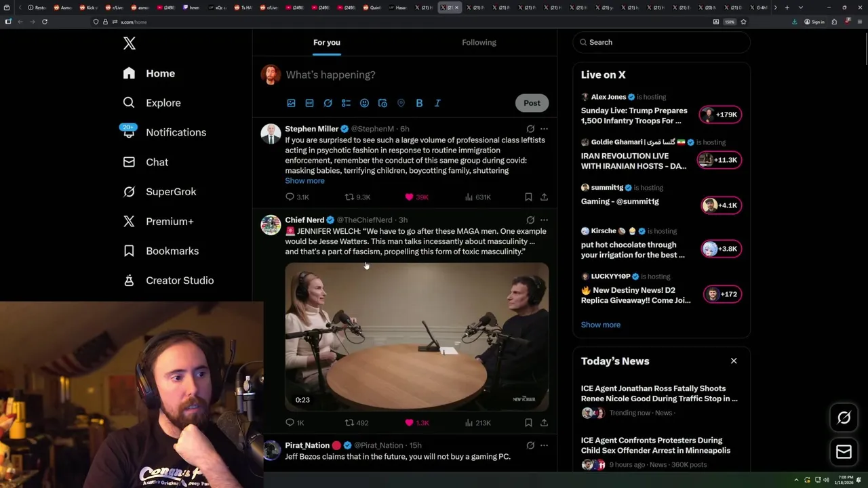The width and height of the screenshot is (868, 488).
Task: Open a new browser tab
Action: pyautogui.click(x=787, y=7)
